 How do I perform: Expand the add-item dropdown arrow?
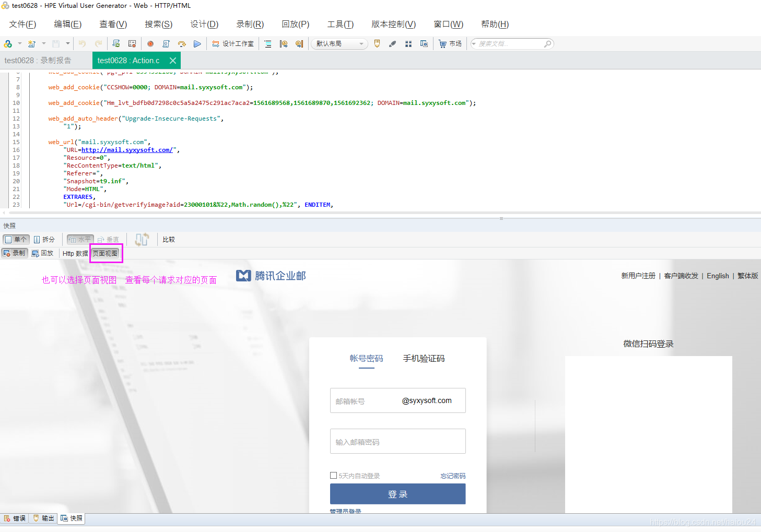(44, 44)
